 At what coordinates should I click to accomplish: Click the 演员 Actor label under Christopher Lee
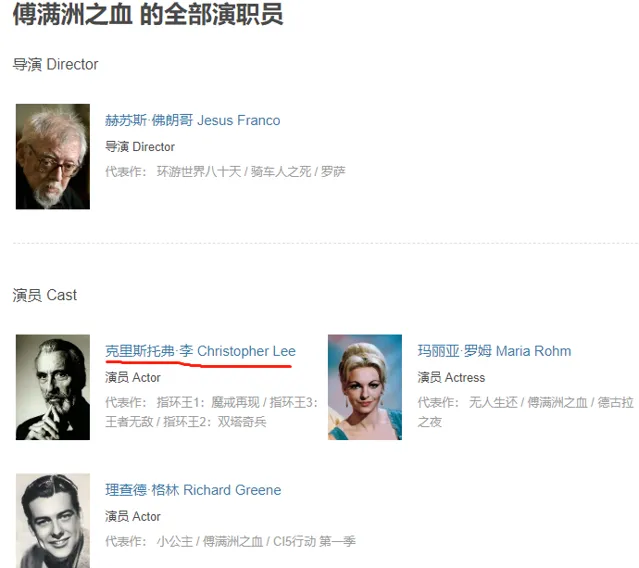pyautogui.click(x=133, y=378)
